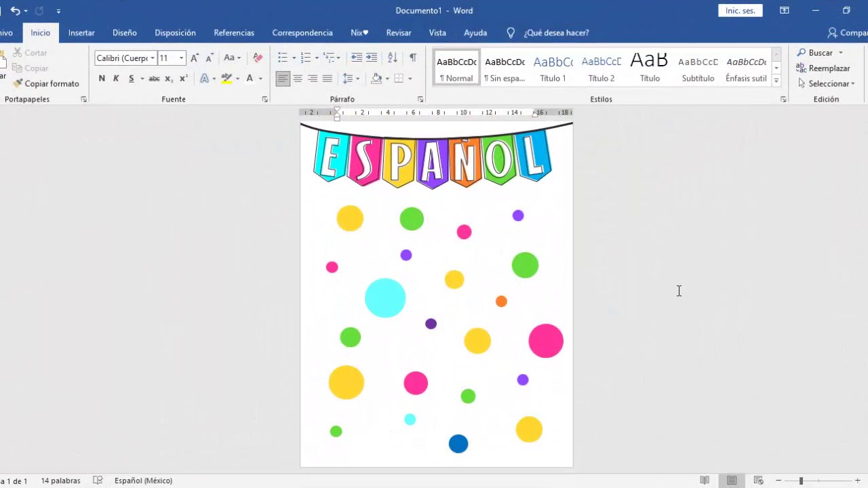The image size is (868, 488).
Task: Open the line spacing dropdown
Action: 351,79
